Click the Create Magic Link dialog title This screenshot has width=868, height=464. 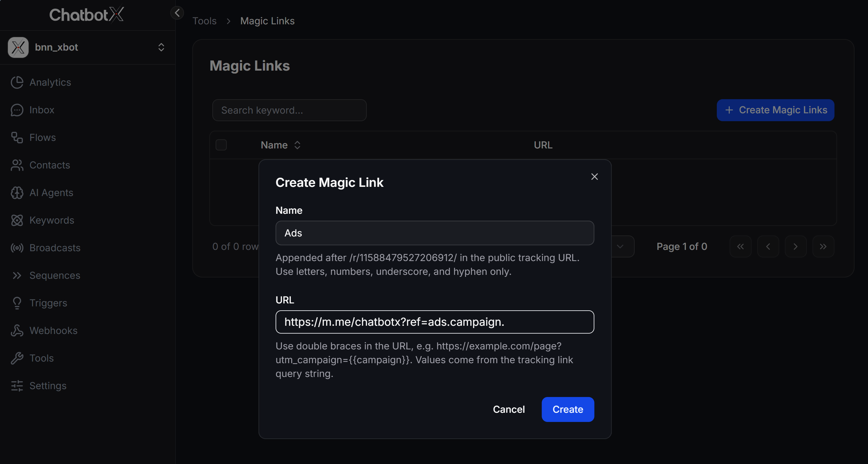click(329, 183)
